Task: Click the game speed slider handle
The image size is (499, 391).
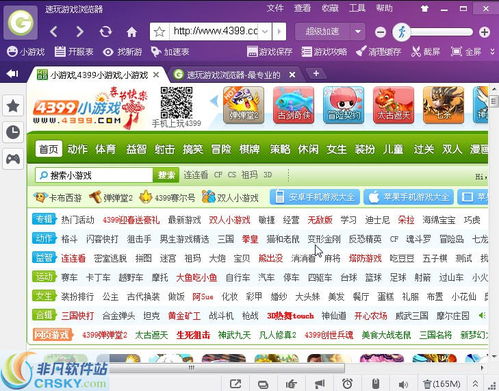Action: coord(401,32)
